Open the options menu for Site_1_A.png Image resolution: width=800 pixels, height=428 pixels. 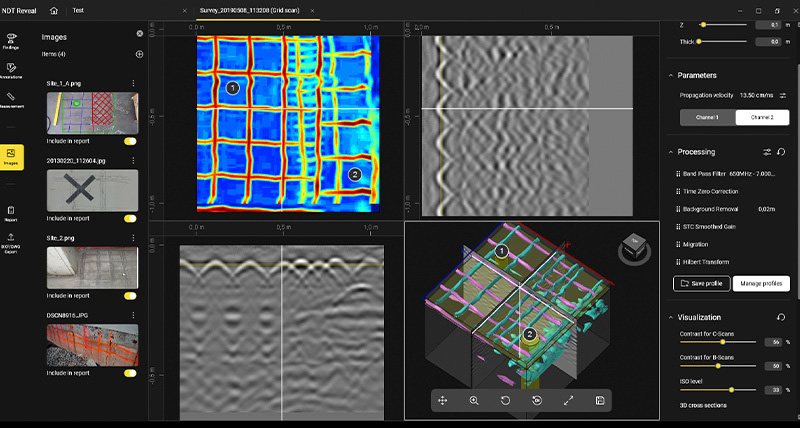tap(133, 83)
